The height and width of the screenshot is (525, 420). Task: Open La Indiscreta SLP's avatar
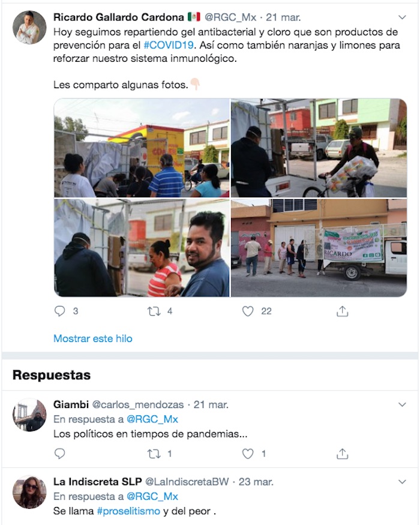pos(29,492)
